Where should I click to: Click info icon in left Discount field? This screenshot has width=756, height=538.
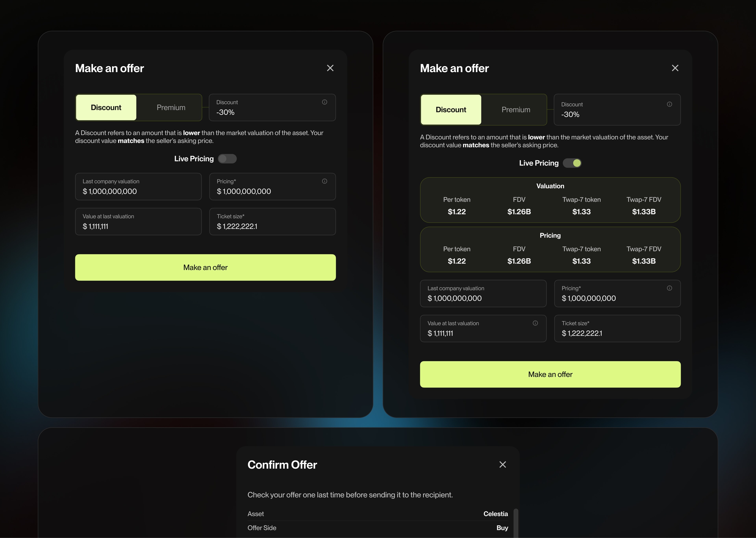click(x=324, y=102)
